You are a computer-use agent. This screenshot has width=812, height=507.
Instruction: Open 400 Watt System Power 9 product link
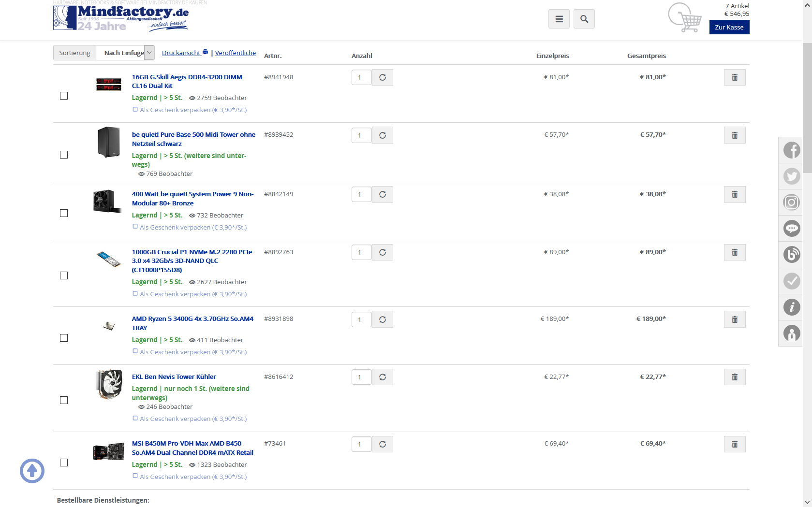coord(192,198)
